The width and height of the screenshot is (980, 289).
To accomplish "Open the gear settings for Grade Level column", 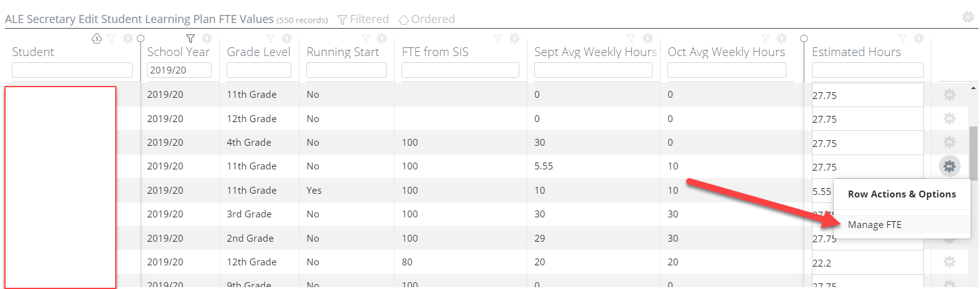I will 286,39.
